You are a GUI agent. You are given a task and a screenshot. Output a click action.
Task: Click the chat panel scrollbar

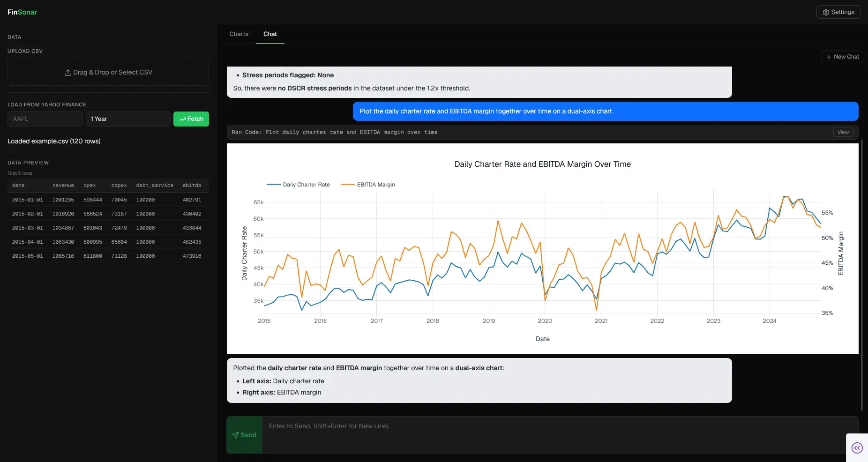point(862,274)
